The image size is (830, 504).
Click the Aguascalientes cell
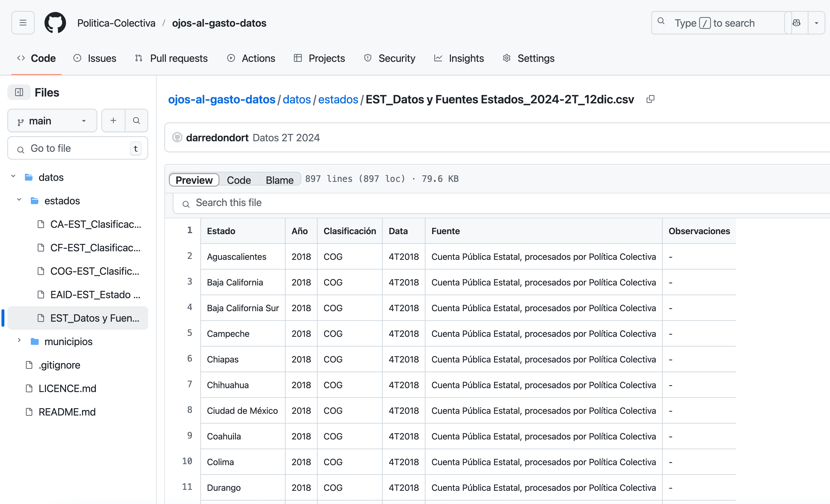tap(243, 257)
